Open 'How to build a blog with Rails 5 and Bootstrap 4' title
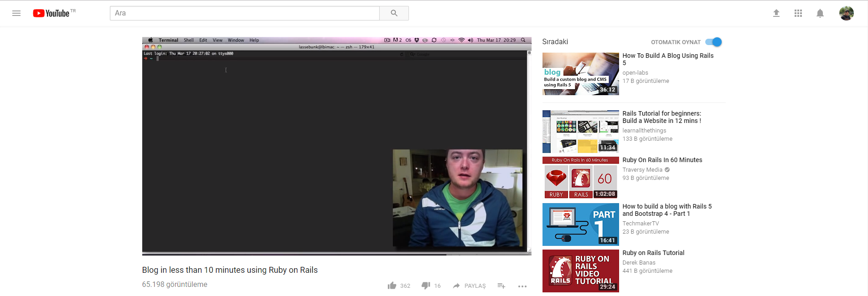The width and height of the screenshot is (868, 296). [667, 210]
